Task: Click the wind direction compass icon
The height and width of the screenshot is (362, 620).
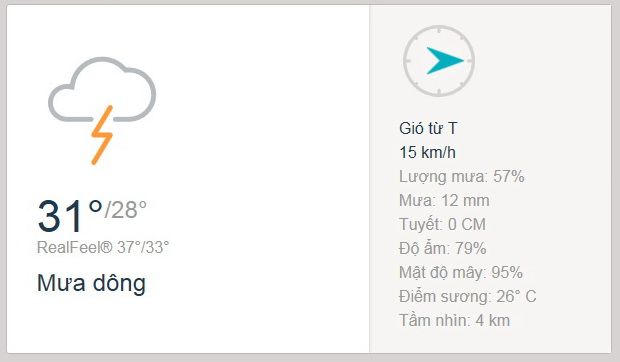Action: click(x=439, y=61)
